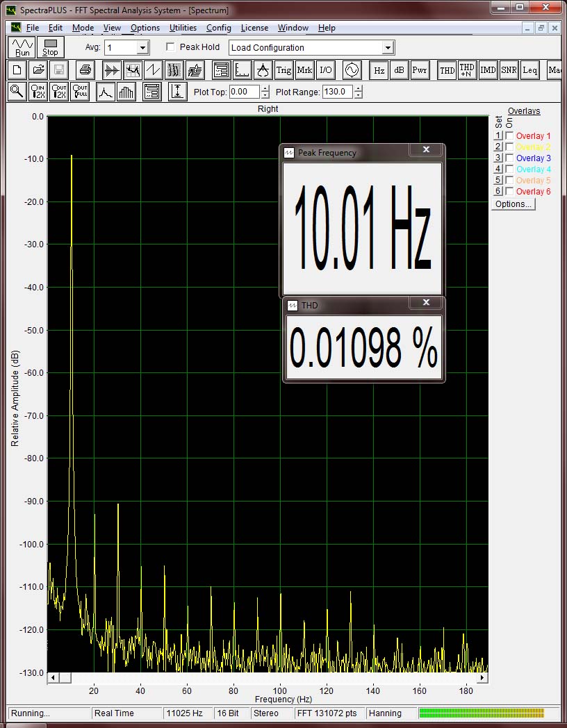567x728 pixels.
Task: Open the Utilities menu
Action: click(x=183, y=28)
